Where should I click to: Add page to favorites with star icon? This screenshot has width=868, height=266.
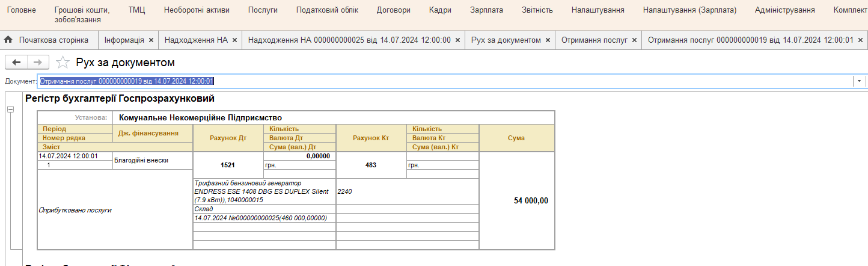[x=62, y=62]
